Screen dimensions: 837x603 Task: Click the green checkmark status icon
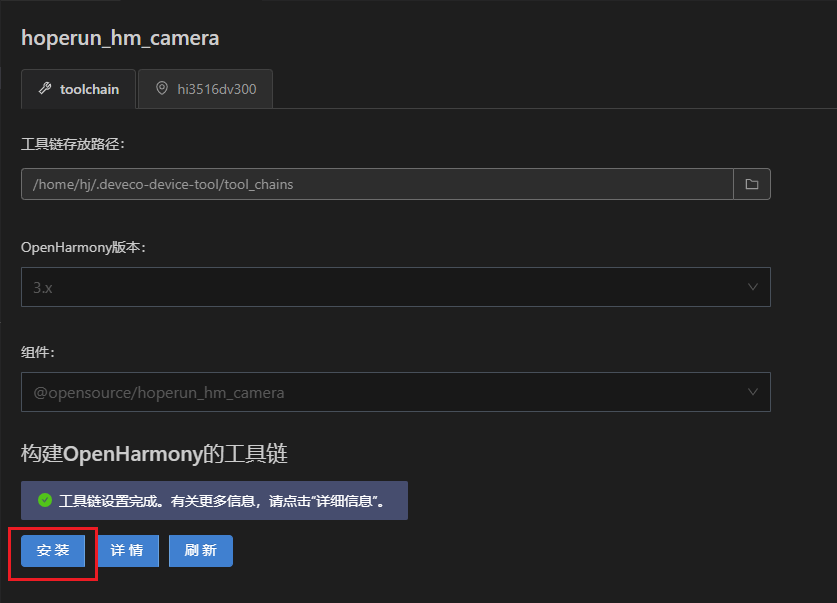[x=45, y=500]
